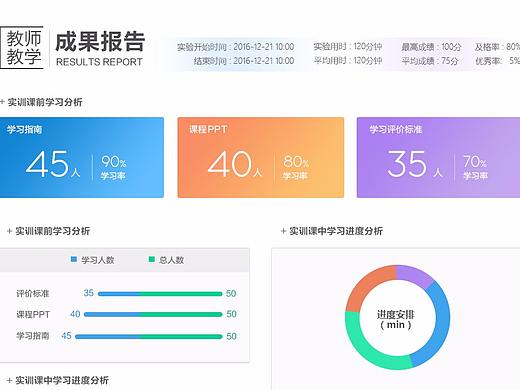This screenshot has height=390, width=520.
Task: Open the orange 课程PPT card
Action: point(261,157)
